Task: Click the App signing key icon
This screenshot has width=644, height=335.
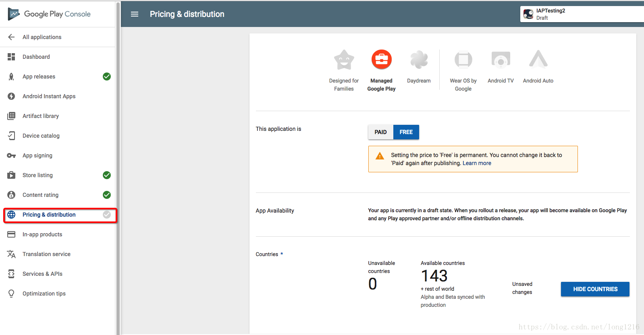Action: pos(11,155)
